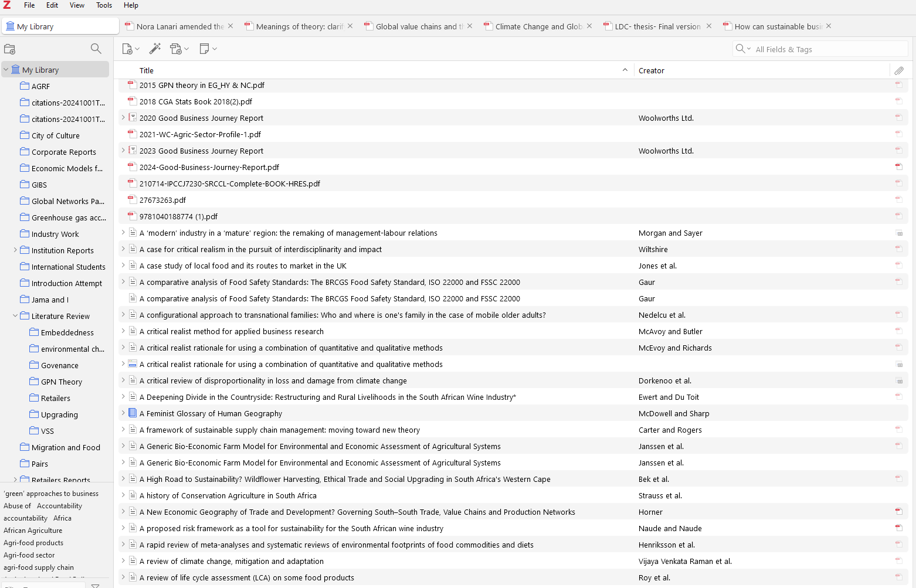Viewport: 916px width, 588px height.
Task: Click the journal icon for A proposed risk framework
Action: (133, 528)
